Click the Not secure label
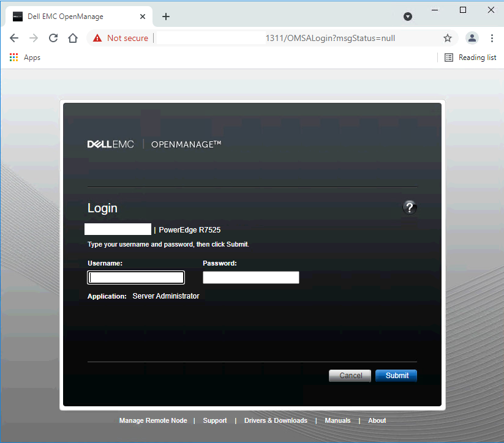The height and width of the screenshot is (443, 504). (x=127, y=38)
